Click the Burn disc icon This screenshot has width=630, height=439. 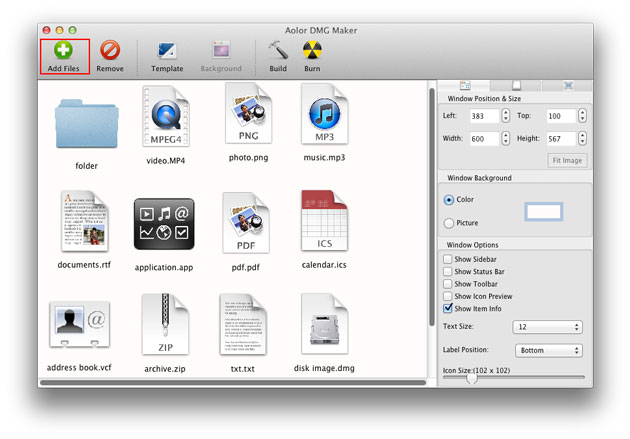(x=311, y=50)
